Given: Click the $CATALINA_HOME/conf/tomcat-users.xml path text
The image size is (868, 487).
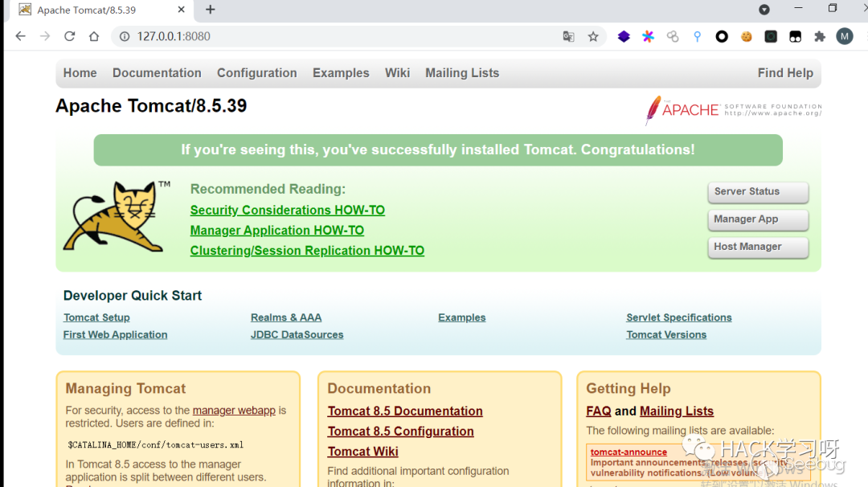Looking at the screenshot, I should (156, 445).
